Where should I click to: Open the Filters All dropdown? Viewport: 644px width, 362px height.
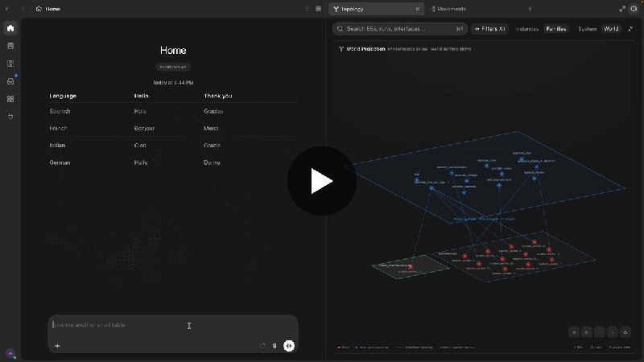click(x=489, y=29)
